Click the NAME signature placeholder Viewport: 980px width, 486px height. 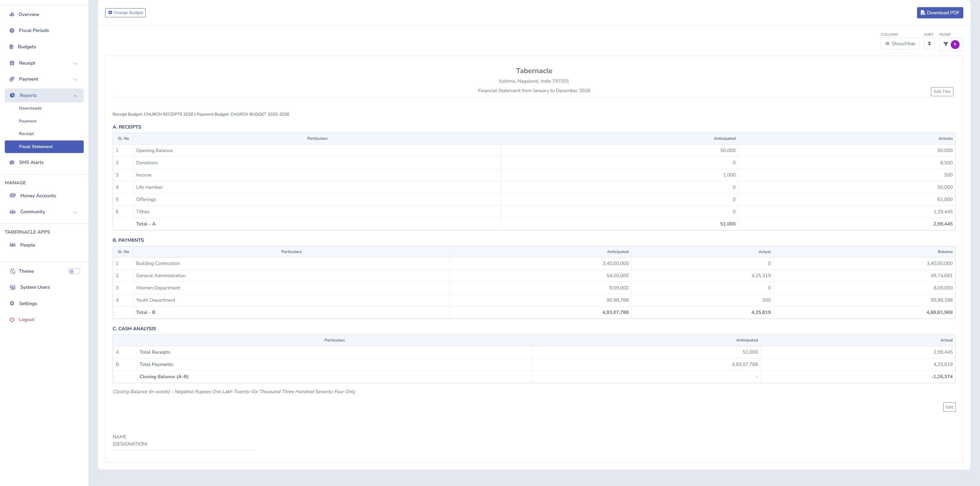click(119, 437)
